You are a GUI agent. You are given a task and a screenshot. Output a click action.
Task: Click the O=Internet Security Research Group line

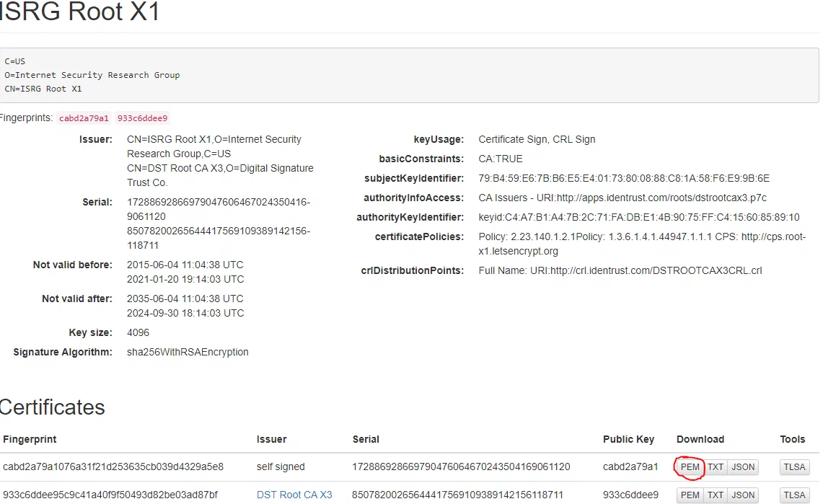(92, 75)
